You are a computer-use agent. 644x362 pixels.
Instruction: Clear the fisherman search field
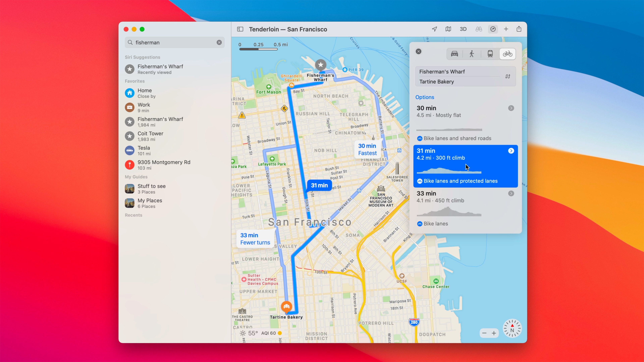click(x=219, y=42)
